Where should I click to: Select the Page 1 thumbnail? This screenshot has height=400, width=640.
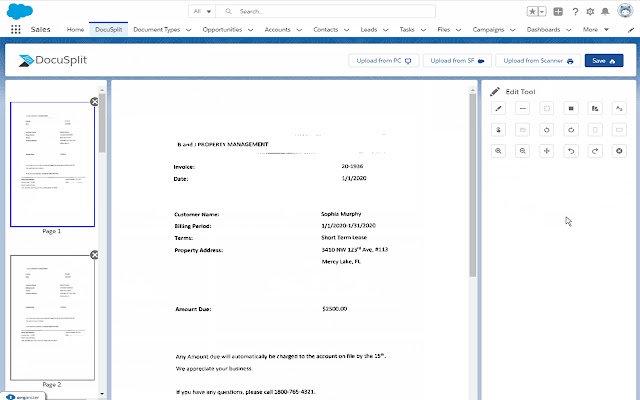[52, 164]
